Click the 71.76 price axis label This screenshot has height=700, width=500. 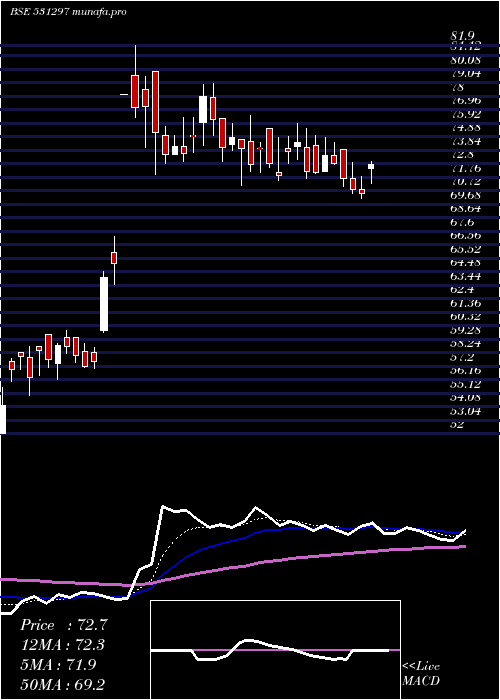[466, 168]
